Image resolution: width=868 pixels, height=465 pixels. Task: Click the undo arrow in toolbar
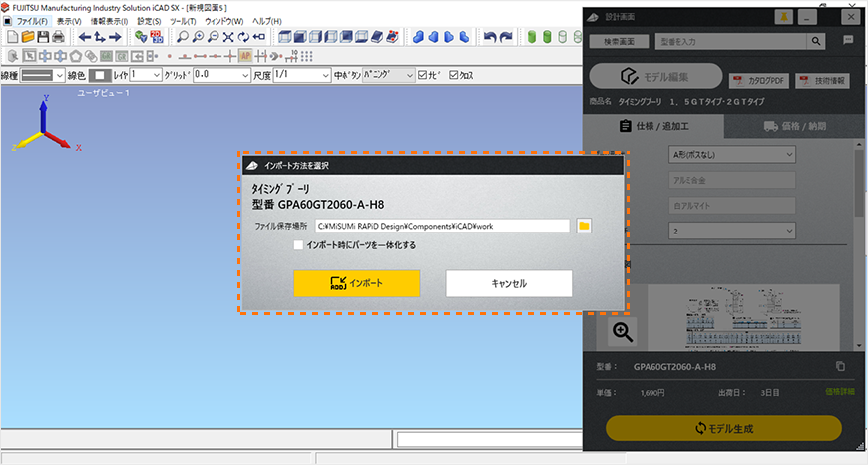click(490, 37)
